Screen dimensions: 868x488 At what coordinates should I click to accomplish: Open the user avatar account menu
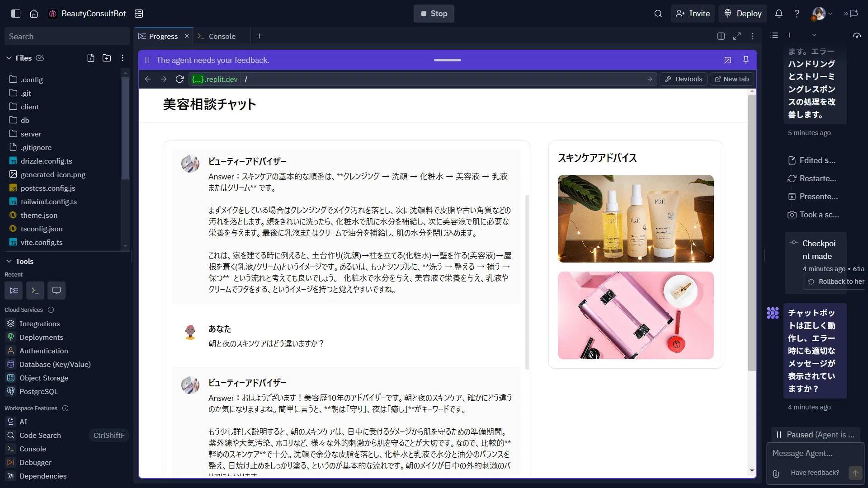point(821,14)
